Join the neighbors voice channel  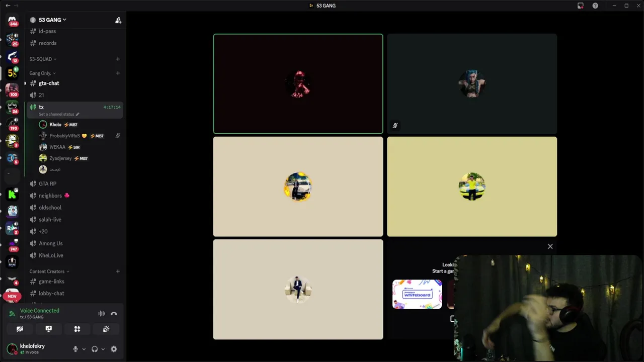pyautogui.click(x=74, y=196)
